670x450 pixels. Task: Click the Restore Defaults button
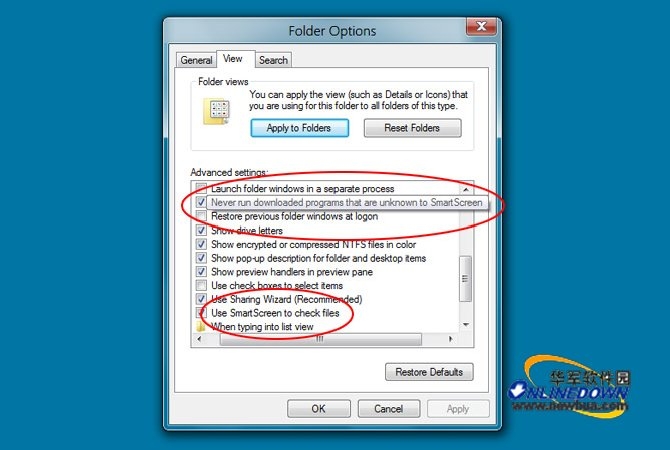tap(429, 372)
